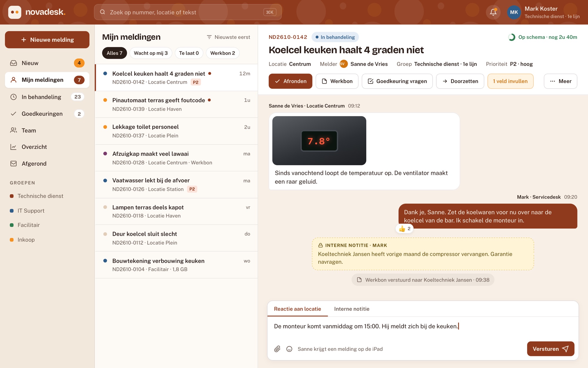Viewport: 588px width, 368px height.
Task: Click Goedkeuring vragen button
Action: [x=397, y=81]
